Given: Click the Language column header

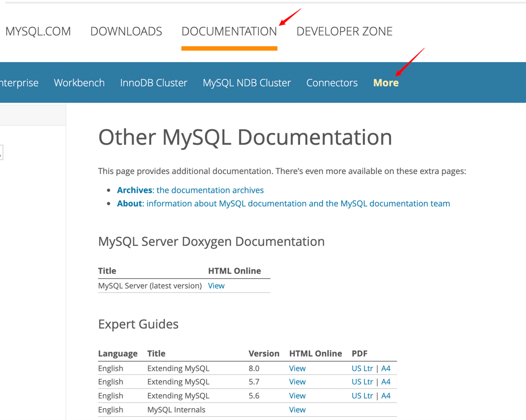Looking at the screenshot, I should [118, 354].
